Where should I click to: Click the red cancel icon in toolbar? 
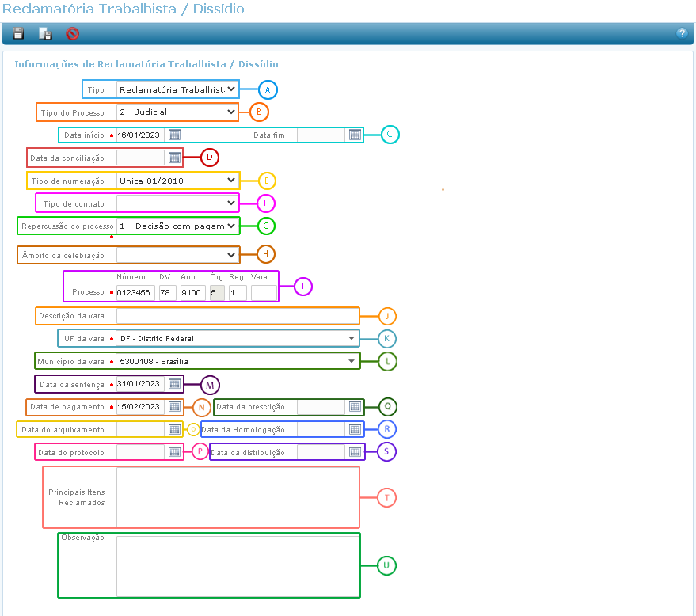point(72,34)
